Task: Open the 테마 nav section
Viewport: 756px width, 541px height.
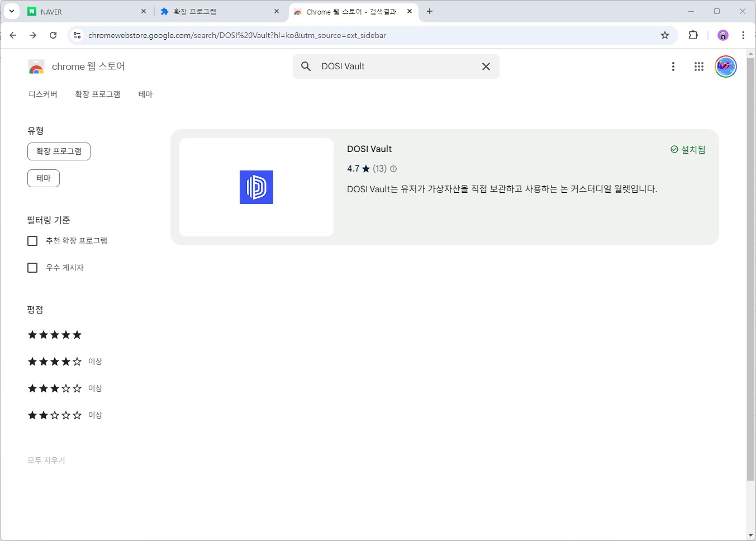Action: [x=145, y=94]
